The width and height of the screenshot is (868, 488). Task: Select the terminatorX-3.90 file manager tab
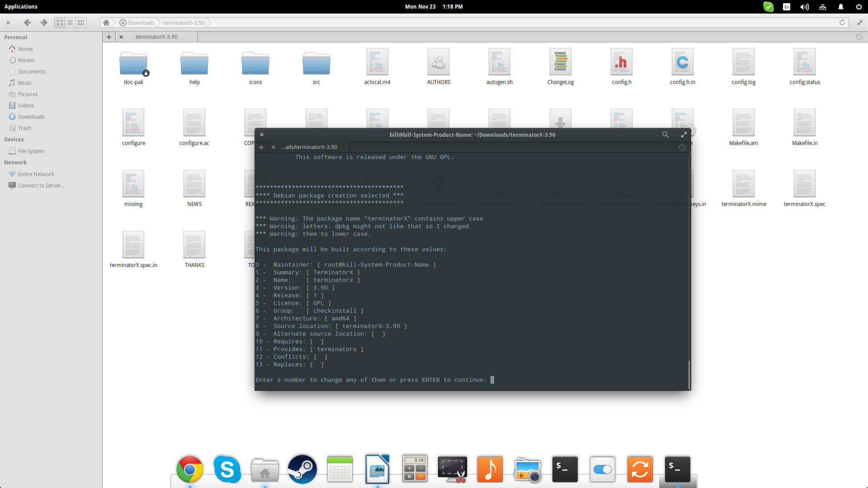click(156, 37)
